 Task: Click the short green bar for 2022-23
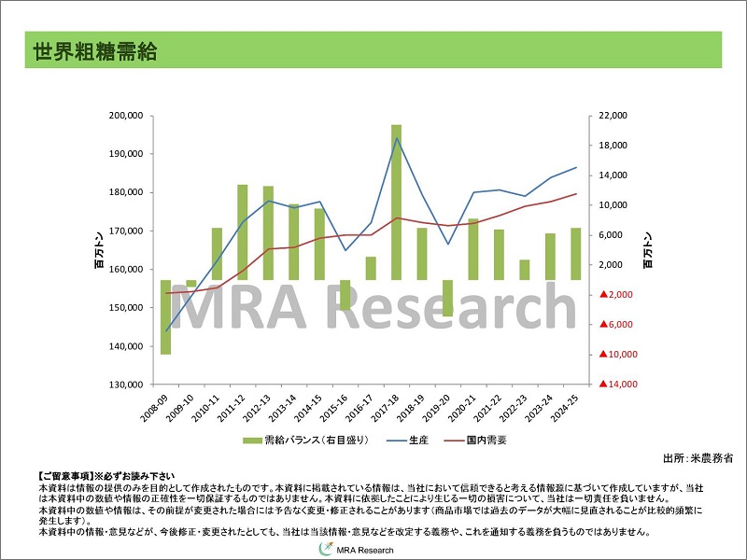525,270
